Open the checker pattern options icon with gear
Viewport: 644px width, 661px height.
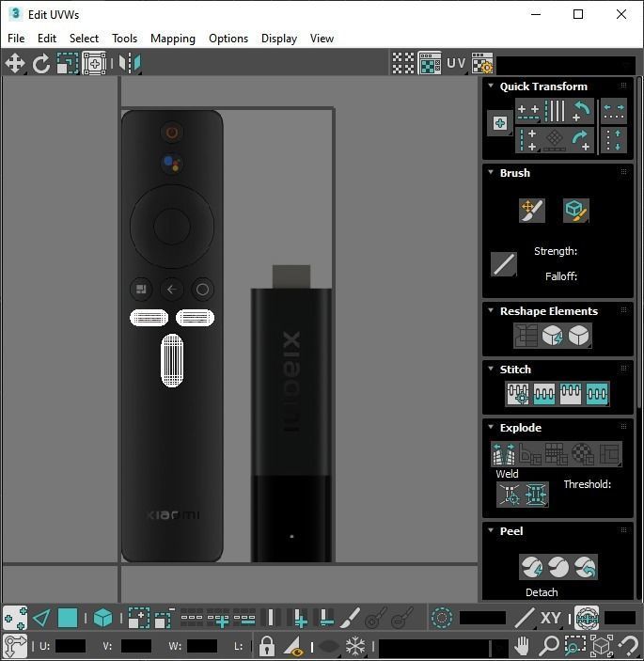point(481,64)
